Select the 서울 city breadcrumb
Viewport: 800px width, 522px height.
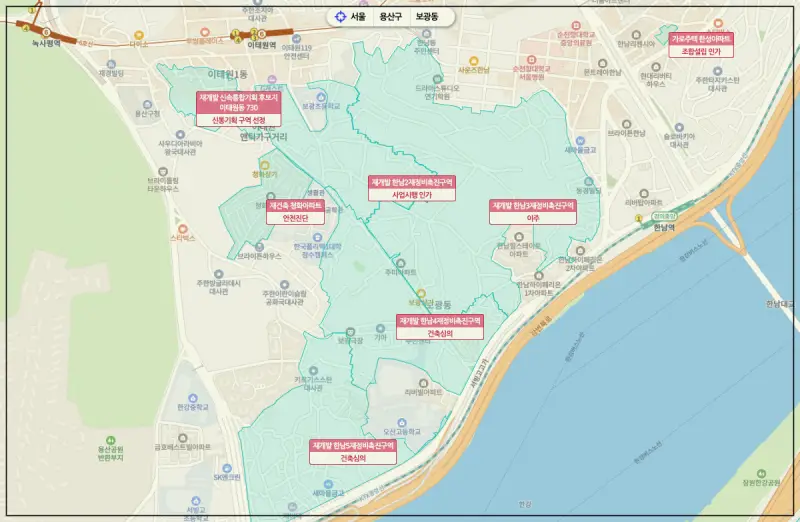point(358,17)
